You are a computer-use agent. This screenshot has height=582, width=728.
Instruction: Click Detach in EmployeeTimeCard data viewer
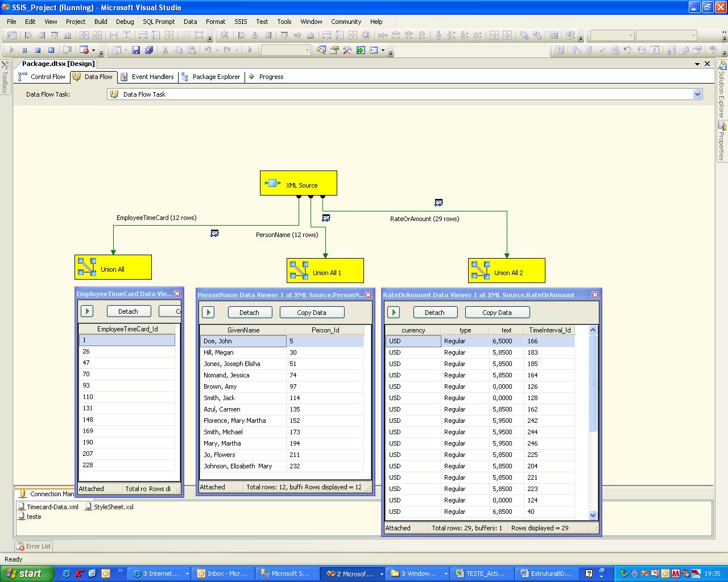(128, 311)
